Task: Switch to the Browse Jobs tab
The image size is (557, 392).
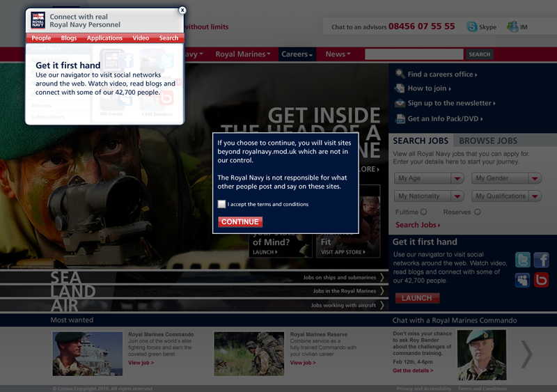Action: 488,141
